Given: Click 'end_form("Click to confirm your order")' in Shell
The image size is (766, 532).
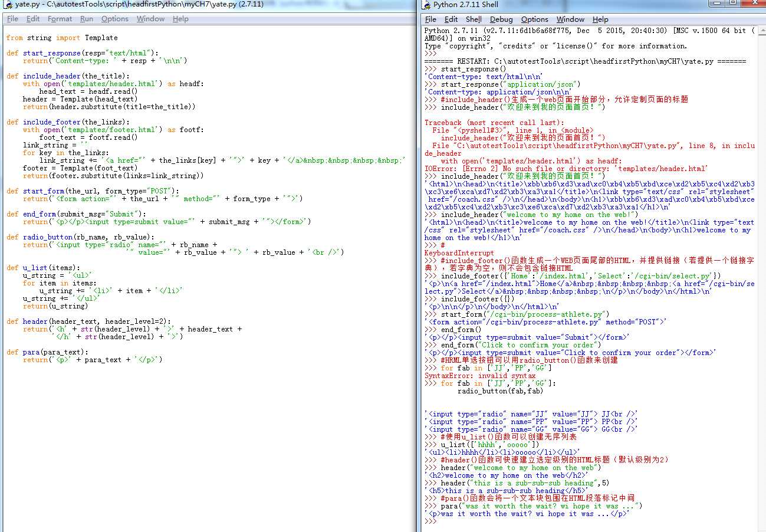Looking at the screenshot, I should [521, 345].
